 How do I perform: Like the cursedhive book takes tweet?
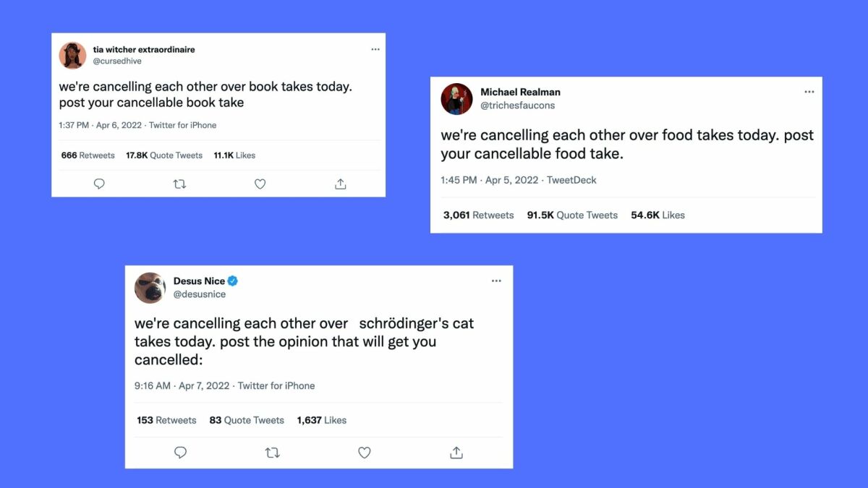(260, 184)
